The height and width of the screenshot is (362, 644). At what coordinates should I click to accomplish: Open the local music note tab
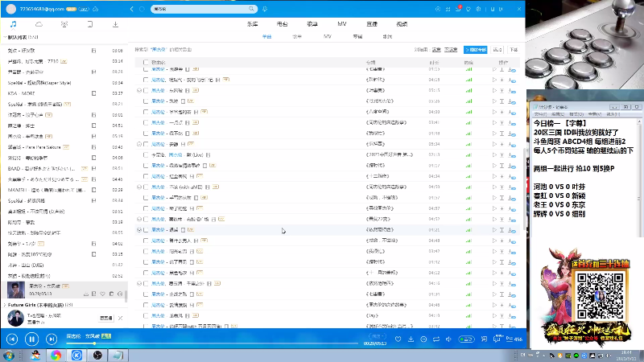point(13,24)
